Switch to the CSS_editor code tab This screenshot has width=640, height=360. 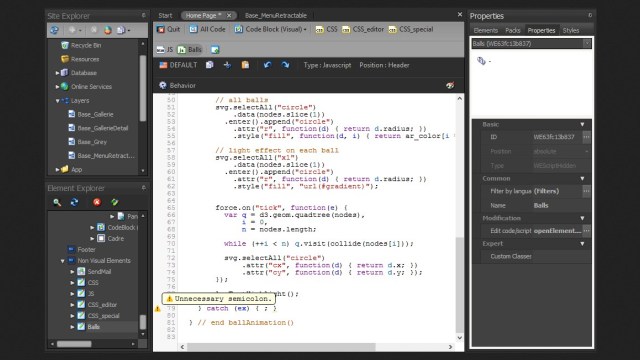[363, 29]
